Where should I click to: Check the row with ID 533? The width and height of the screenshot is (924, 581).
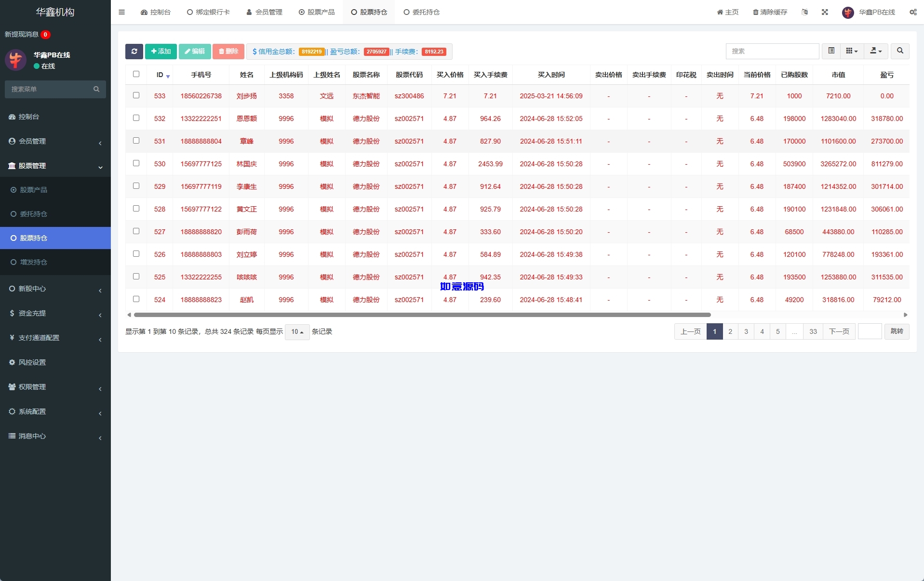click(x=136, y=95)
